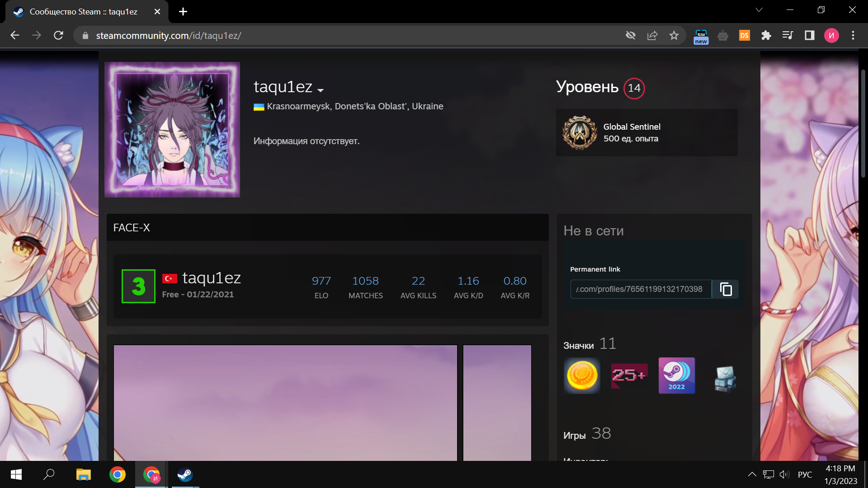Open File Explorer from taskbar

coord(84,474)
